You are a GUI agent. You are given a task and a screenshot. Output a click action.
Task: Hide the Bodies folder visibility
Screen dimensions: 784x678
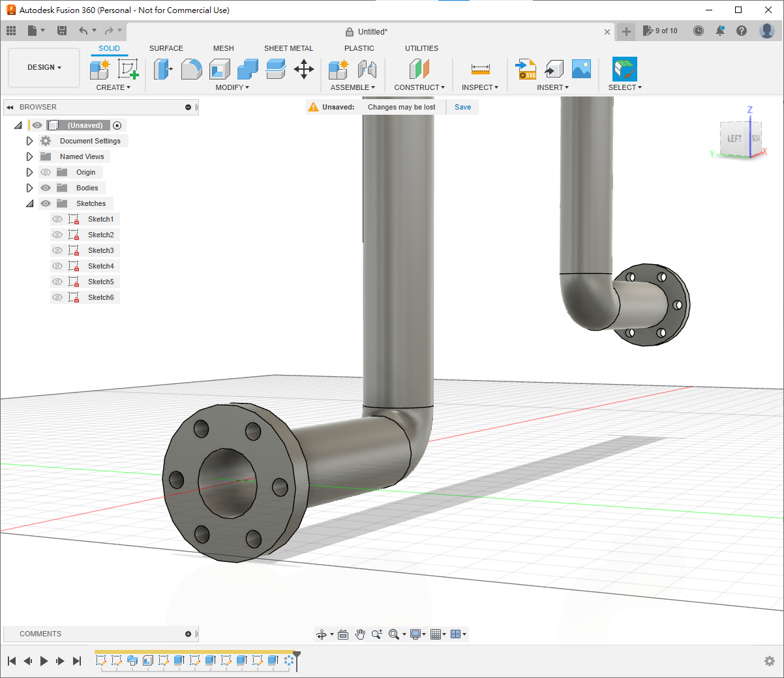[46, 188]
